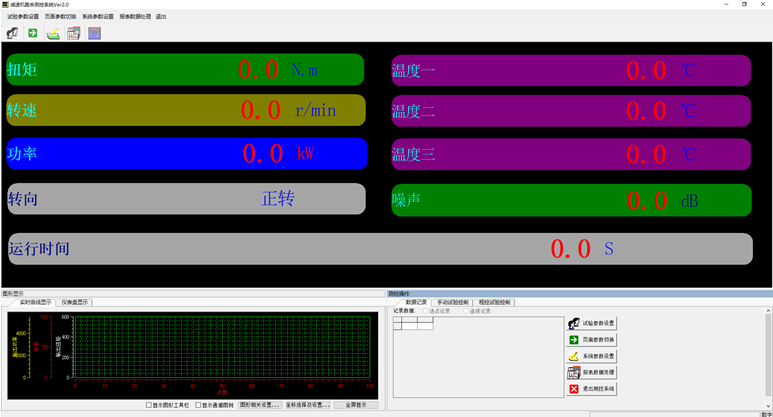Click the test parameter settings toolbar icon

point(12,33)
